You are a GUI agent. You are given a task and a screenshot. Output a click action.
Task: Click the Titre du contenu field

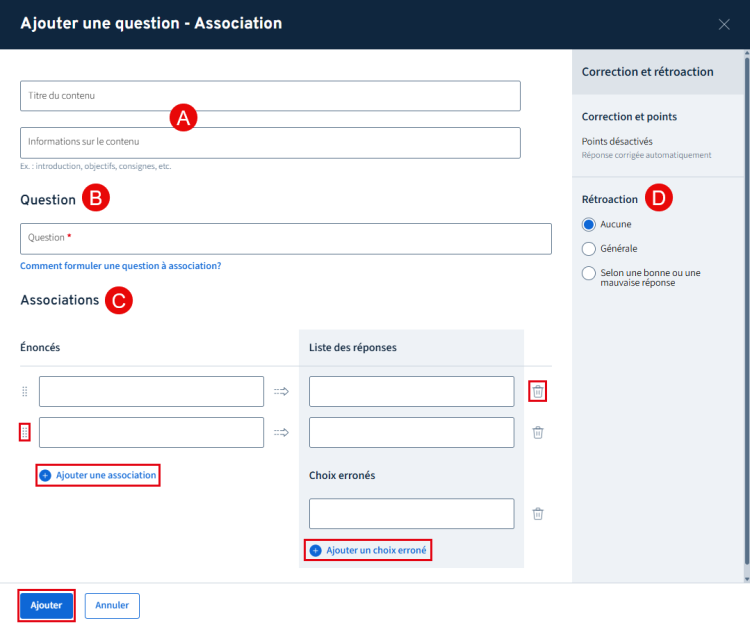pyautogui.click(x=270, y=96)
